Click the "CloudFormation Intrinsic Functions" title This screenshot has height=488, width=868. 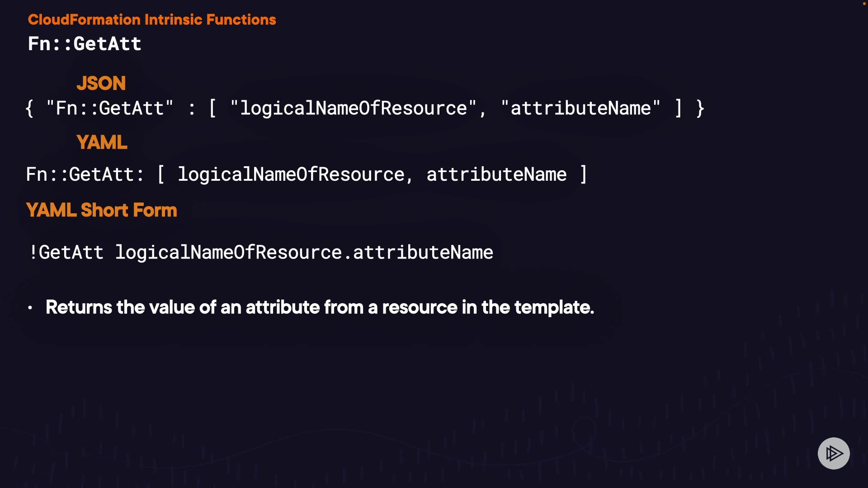tap(152, 19)
